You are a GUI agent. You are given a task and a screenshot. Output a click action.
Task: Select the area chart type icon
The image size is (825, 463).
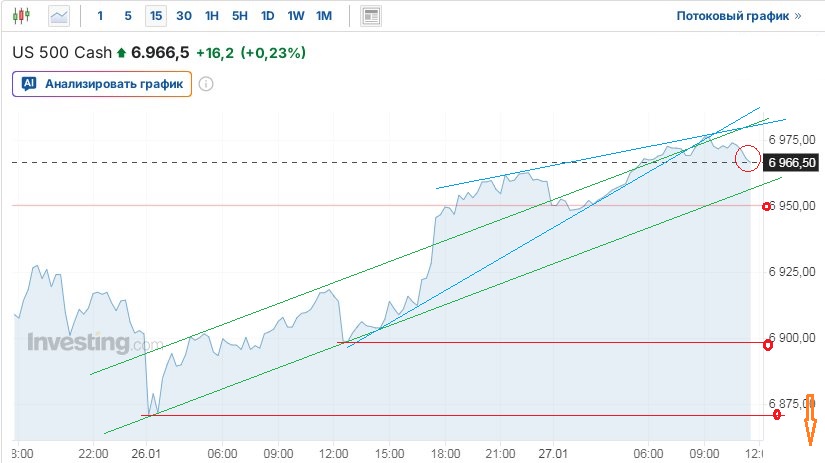coord(60,16)
